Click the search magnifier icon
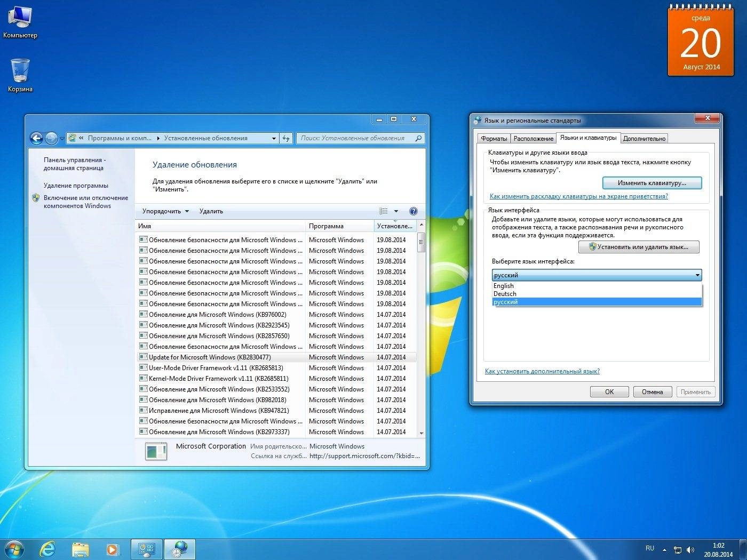Image resolution: width=747 pixels, height=560 pixels. pos(418,138)
